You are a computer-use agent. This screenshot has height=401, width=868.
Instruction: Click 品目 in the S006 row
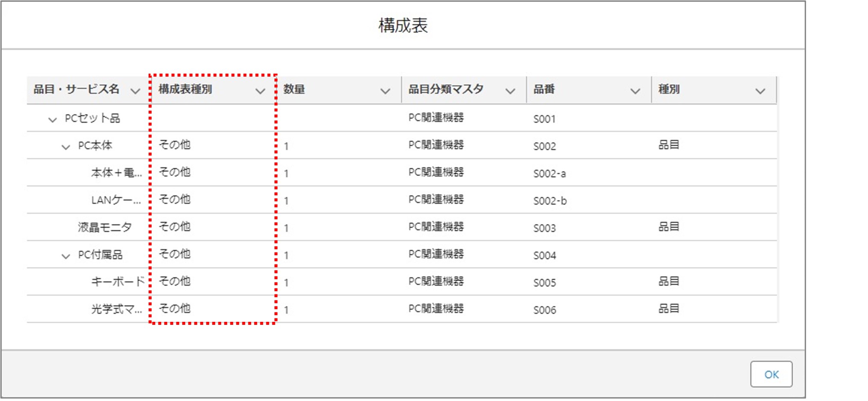[x=669, y=309]
